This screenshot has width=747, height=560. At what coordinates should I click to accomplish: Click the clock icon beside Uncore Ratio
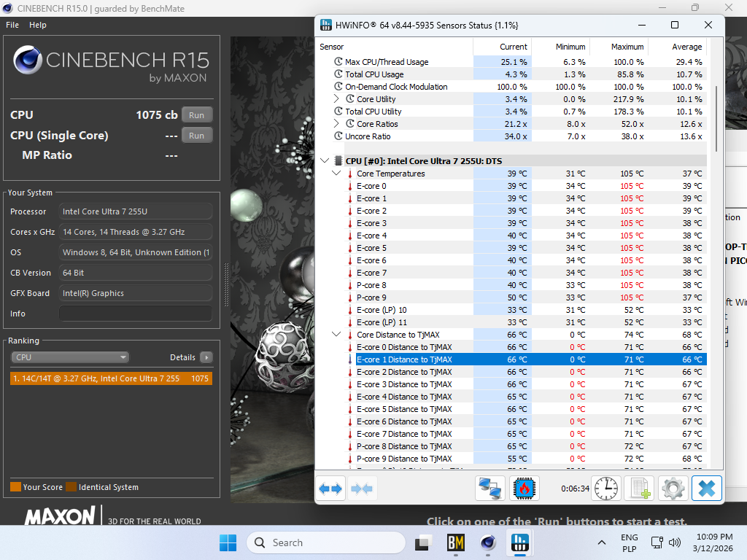pyautogui.click(x=338, y=136)
